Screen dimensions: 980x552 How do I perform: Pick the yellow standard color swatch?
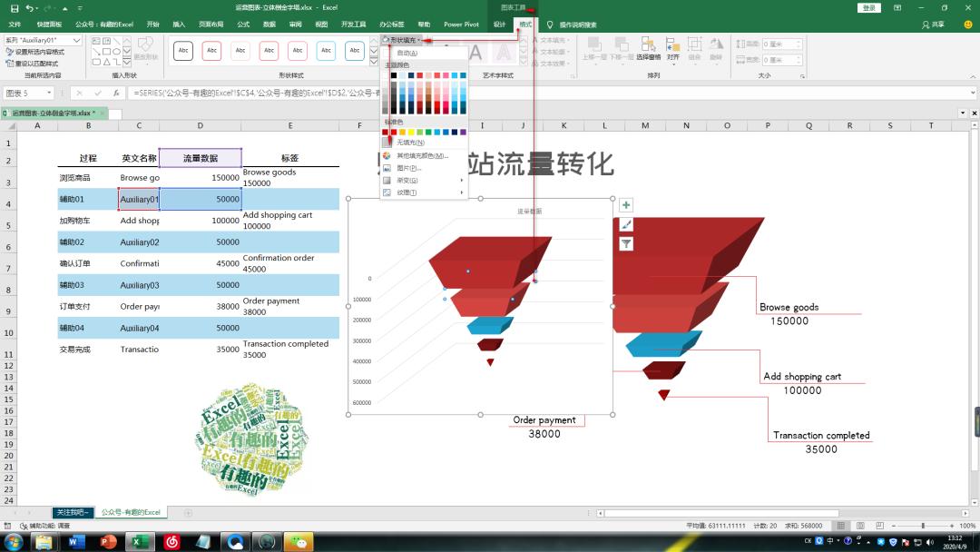click(x=411, y=133)
